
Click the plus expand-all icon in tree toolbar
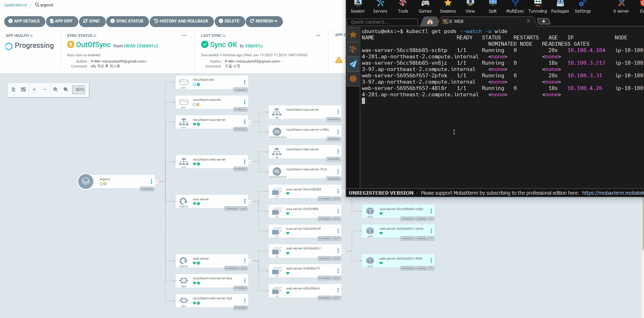pos(34,90)
